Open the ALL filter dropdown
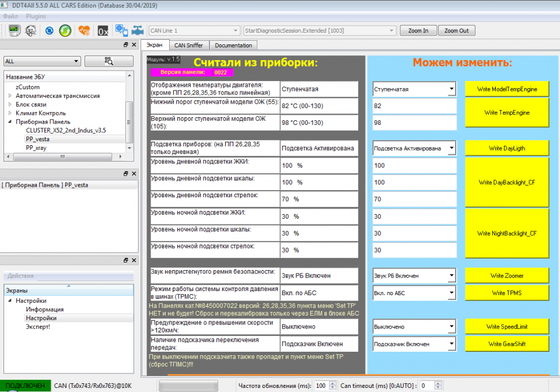Image resolution: width=560 pixels, height=392 pixels. tap(42, 61)
